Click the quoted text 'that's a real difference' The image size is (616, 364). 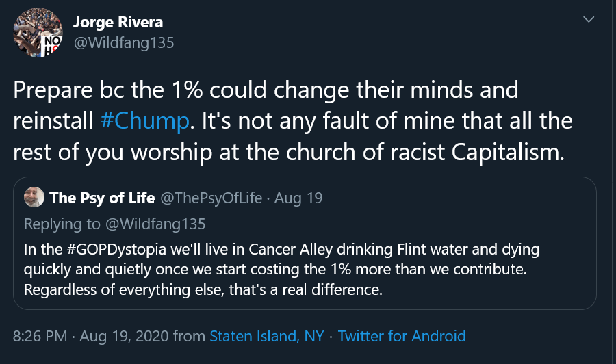[305, 288]
